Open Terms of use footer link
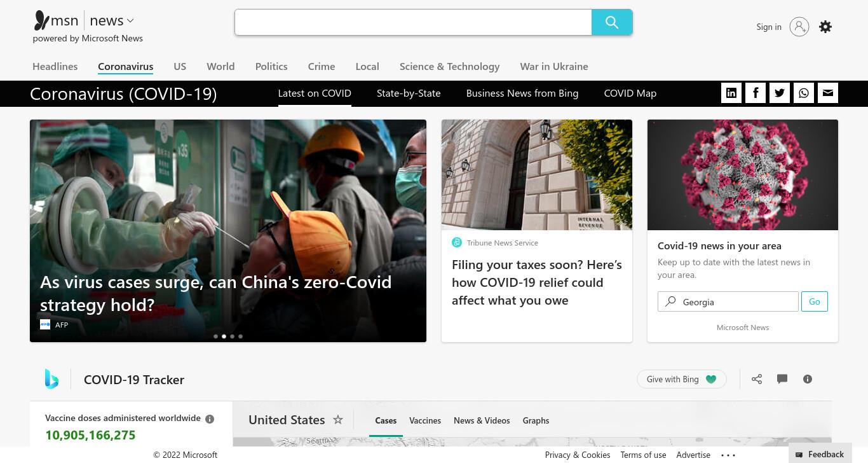 [x=643, y=455]
